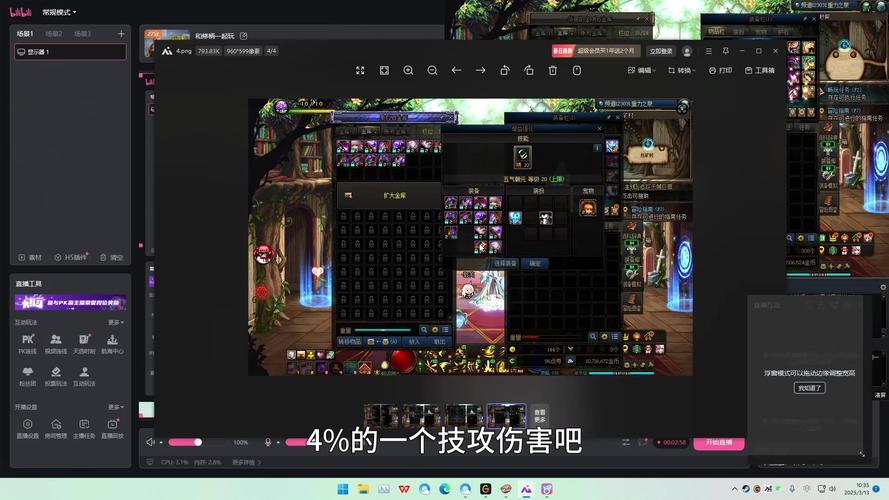Expand 更多 next to 开播设置
This screenshot has width=889, height=500.
[x=116, y=407]
